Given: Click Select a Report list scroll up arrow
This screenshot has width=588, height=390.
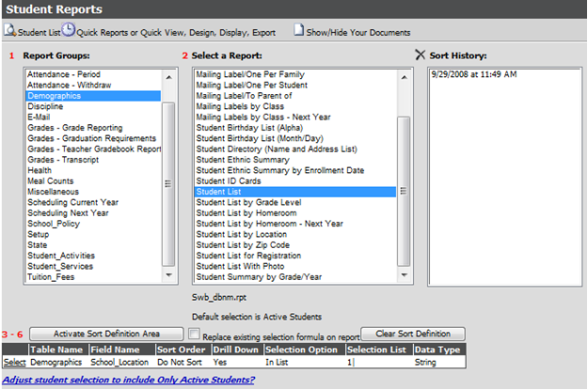Looking at the screenshot, I should [x=404, y=77].
